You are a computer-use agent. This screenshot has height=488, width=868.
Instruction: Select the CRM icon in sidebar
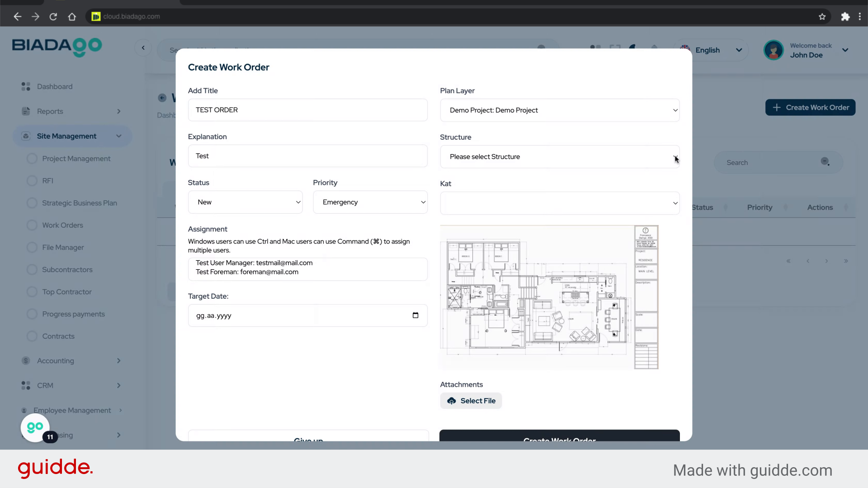click(25, 385)
